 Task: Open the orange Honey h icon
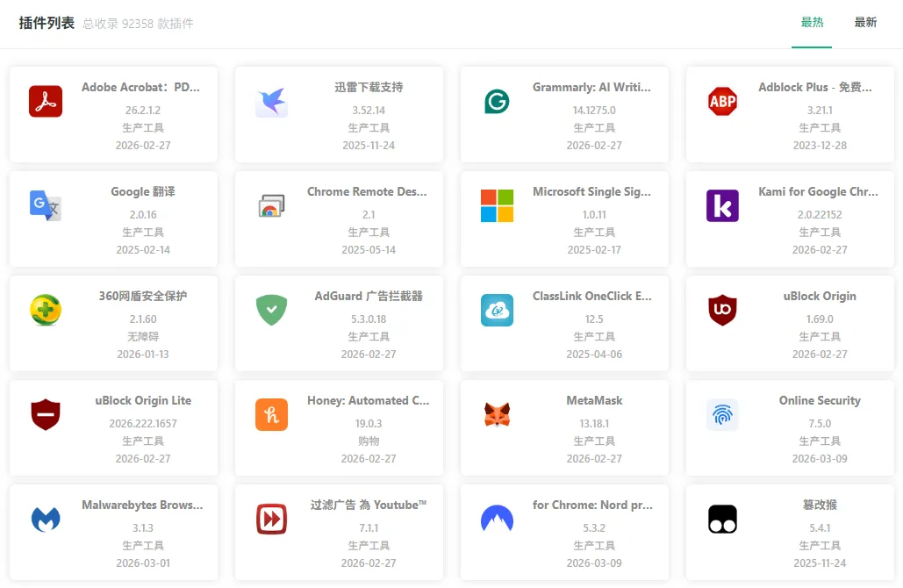coord(271,414)
